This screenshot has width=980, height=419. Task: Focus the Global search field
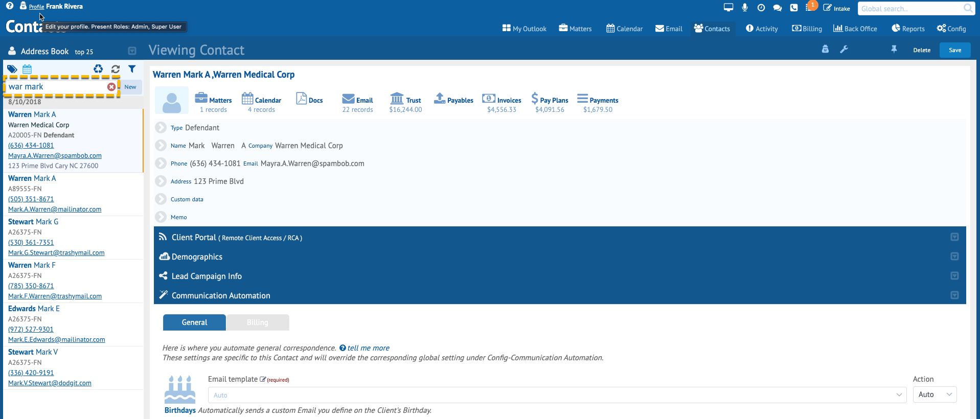(910, 8)
